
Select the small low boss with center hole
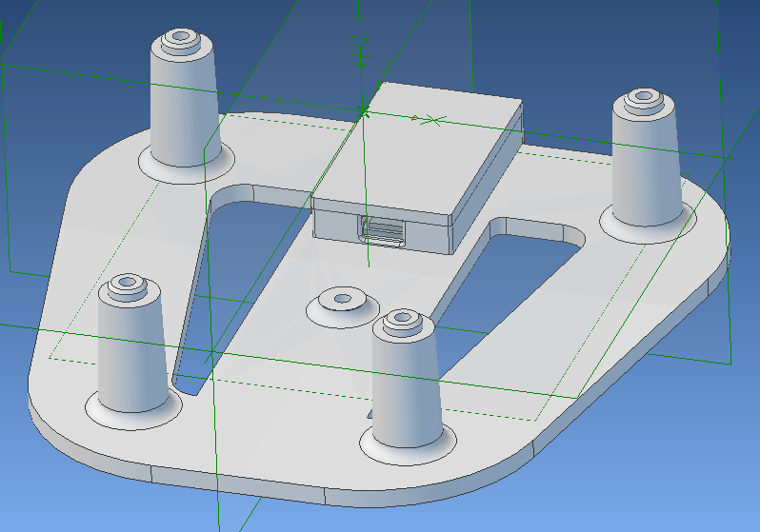[x=343, y=306]
